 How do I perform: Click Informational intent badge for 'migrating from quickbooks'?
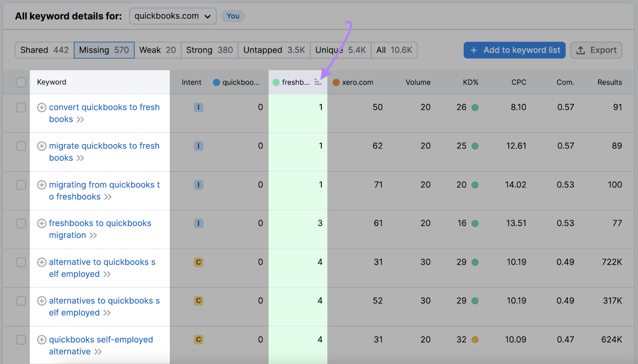[x=199, y=185]
